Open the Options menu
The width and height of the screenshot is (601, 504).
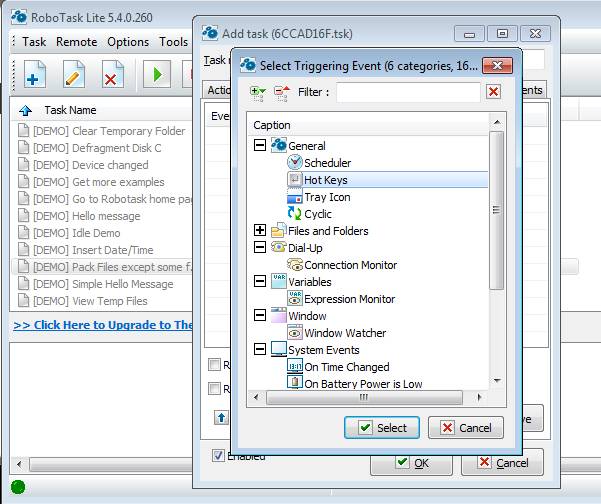128,42
